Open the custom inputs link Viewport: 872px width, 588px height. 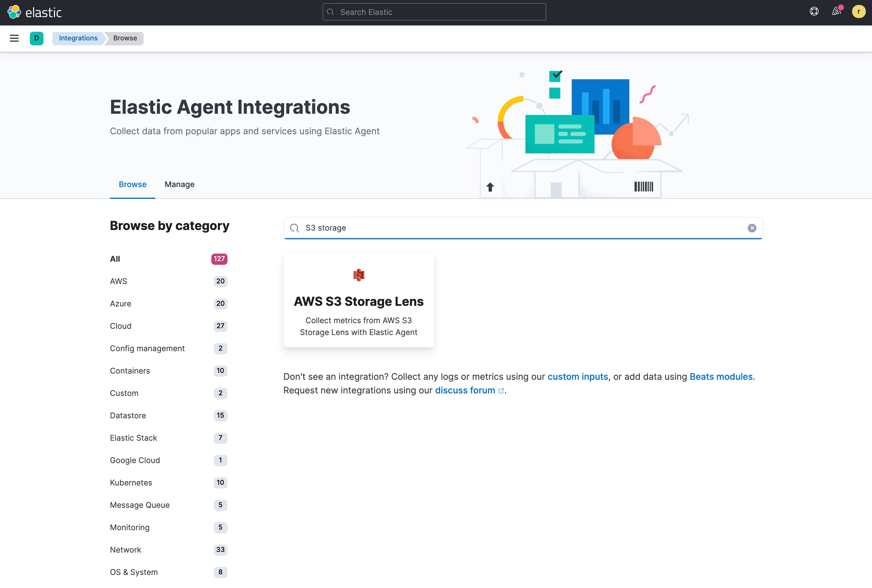578,376
